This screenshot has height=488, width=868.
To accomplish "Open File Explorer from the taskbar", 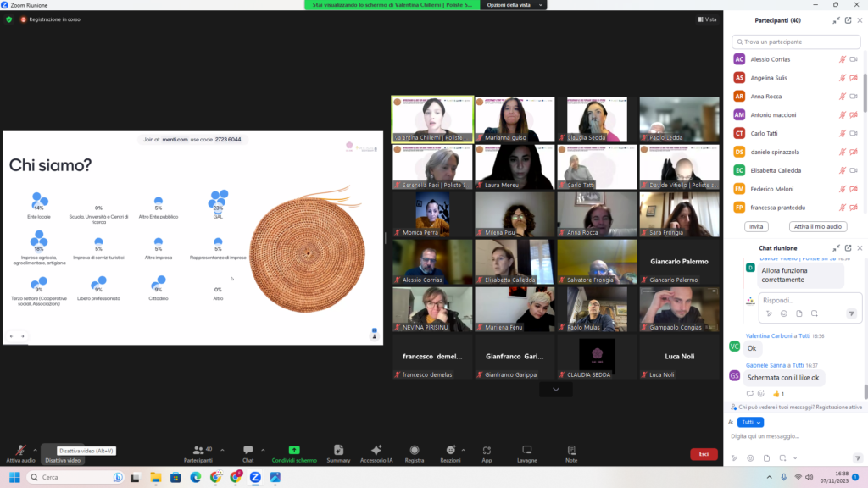I will (156, 477).
